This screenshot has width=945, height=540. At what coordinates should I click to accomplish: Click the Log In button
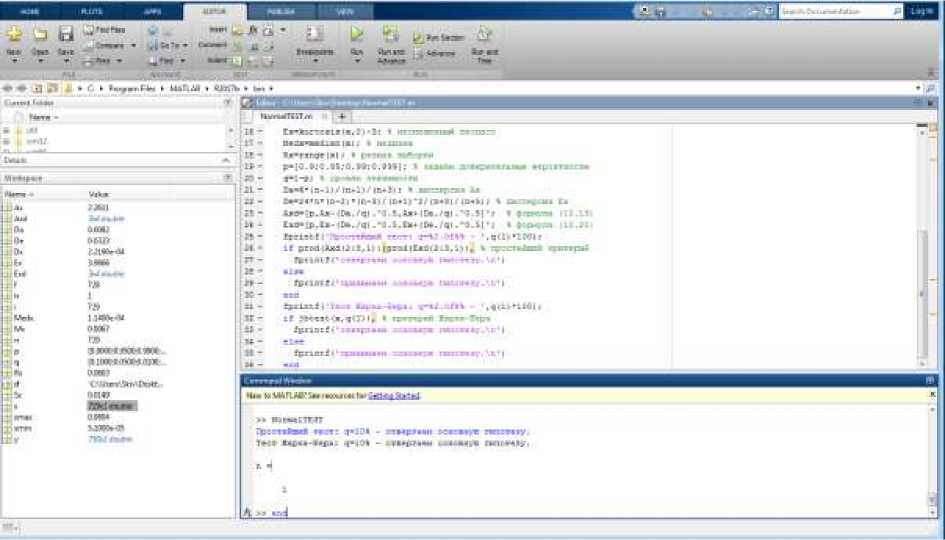tap(921, 11)
